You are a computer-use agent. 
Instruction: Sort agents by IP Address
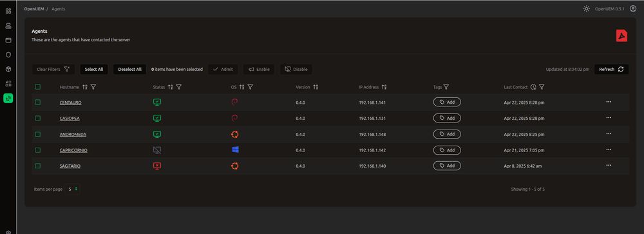click(x=384, y=87)
